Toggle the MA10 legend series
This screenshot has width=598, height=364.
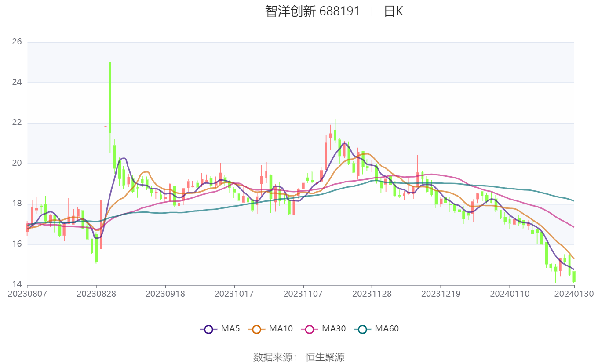(x=270, y=328)
